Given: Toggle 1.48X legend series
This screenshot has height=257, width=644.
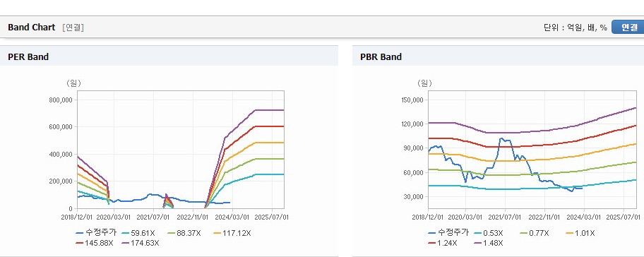Looking at the screenshot, I should (489, 243).
